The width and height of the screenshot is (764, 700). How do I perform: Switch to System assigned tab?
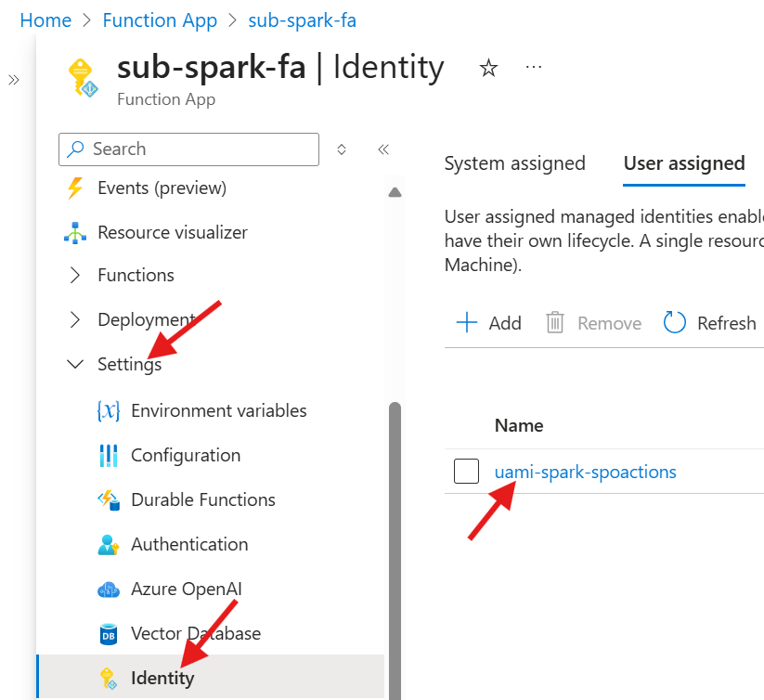coord(514,163)
